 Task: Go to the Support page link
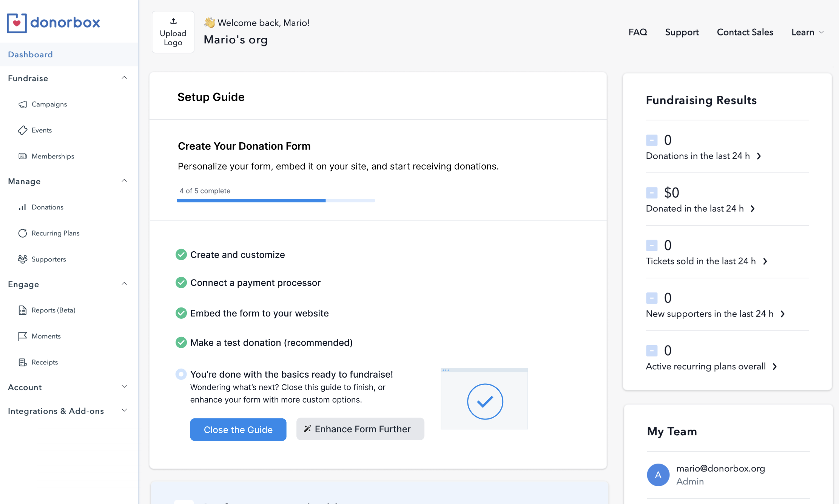pos(682,32)
